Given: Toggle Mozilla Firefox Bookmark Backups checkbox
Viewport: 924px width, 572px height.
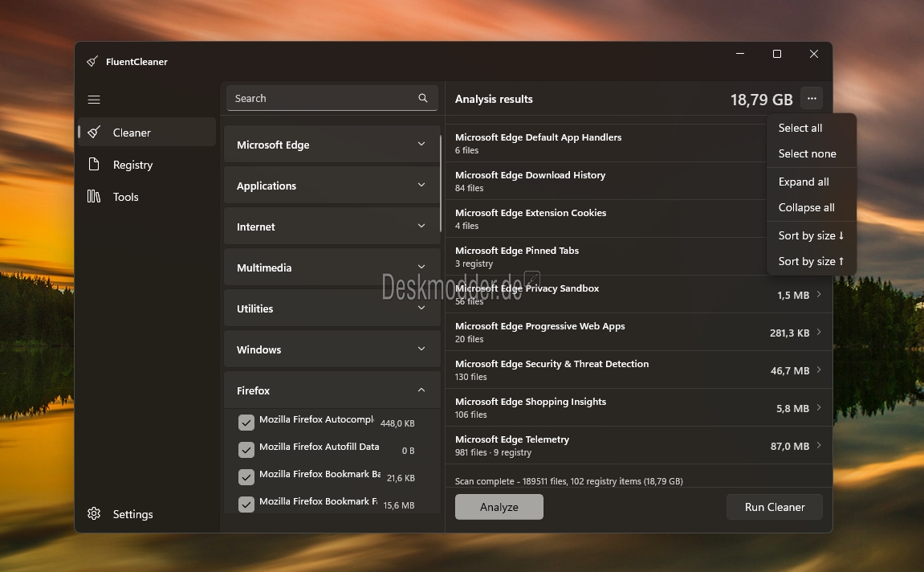Looking at the screenshot, I should pyautogui.click(x=246, y=477).
